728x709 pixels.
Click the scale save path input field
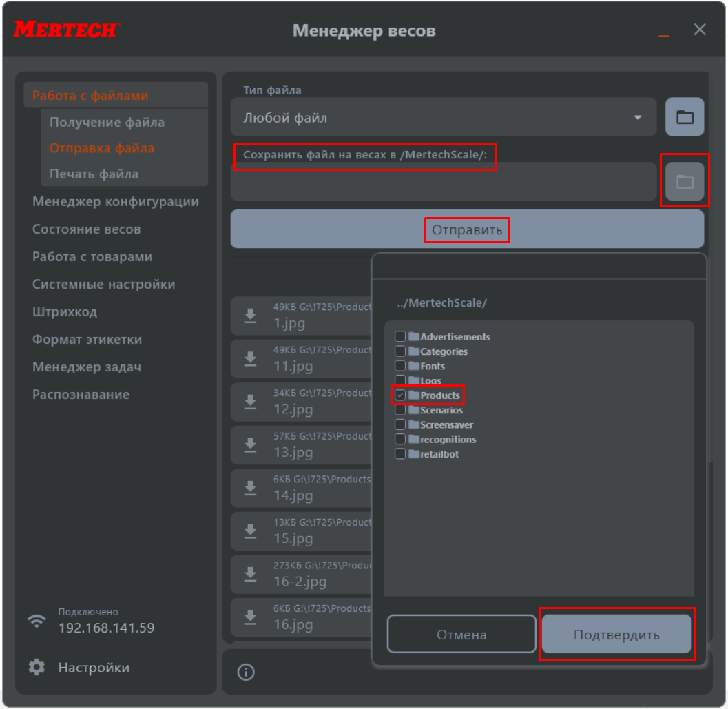443,183
